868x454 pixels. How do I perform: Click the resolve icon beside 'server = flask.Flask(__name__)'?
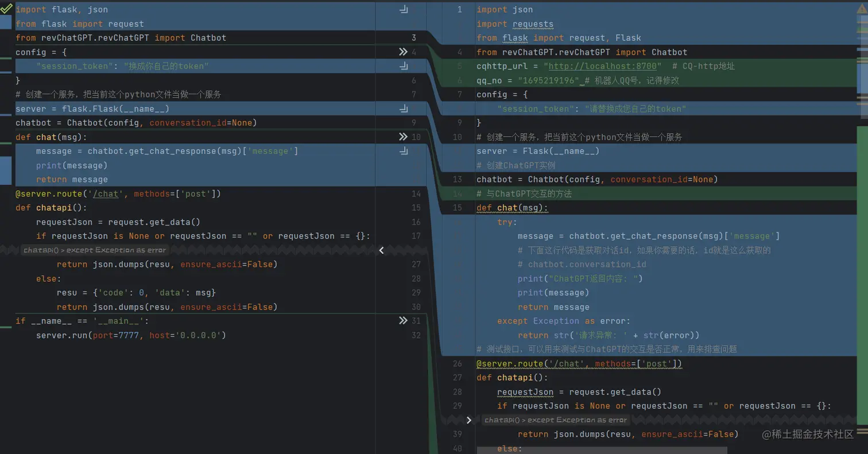click(404, 108)
